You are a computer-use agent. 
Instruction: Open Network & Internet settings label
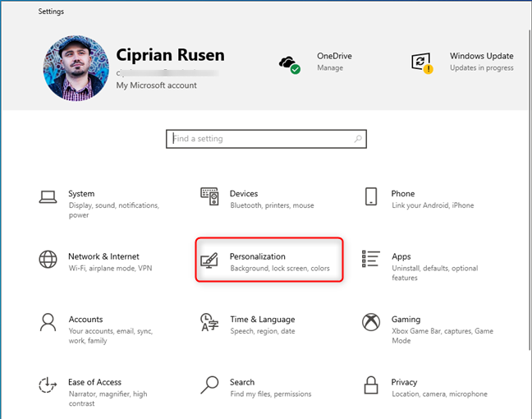[x=103, y=256]
